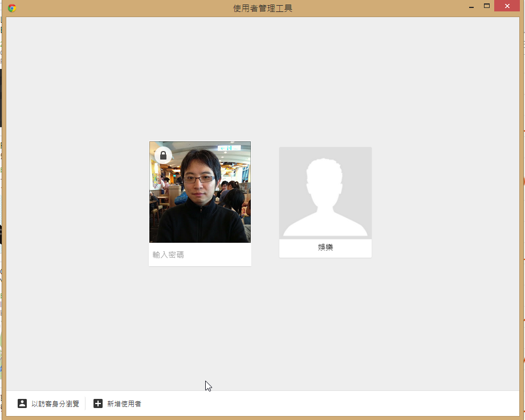
Task: Click the empty grey area above the profiles
Action: pyautogui.click(x=262, y=80)
